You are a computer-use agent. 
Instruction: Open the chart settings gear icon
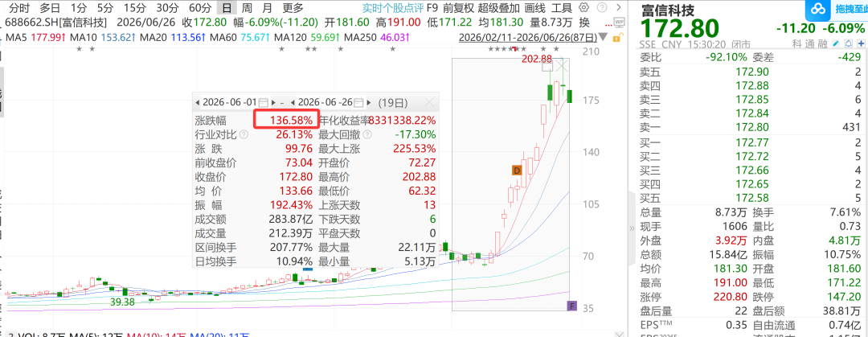click(583, 8)
